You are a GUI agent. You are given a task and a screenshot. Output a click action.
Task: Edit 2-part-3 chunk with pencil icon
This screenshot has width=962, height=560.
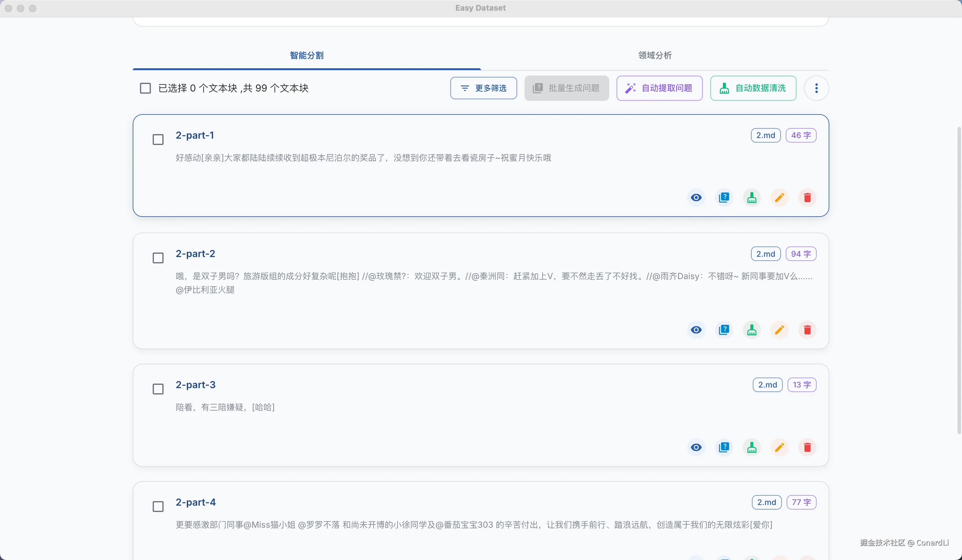click(779, 447)
